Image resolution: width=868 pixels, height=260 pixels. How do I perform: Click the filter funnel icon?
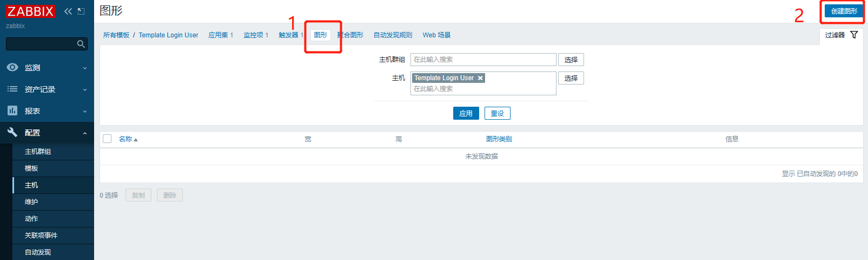point(854,35)
